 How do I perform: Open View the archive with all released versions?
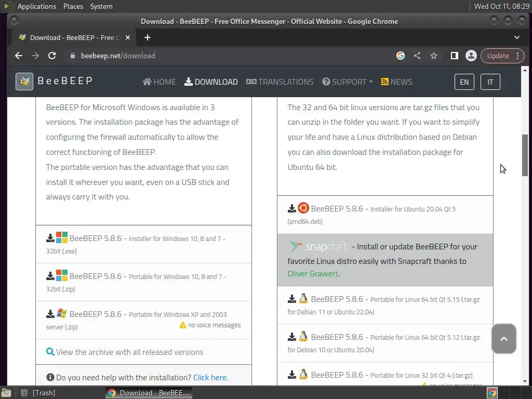click(x=129, y=352)
